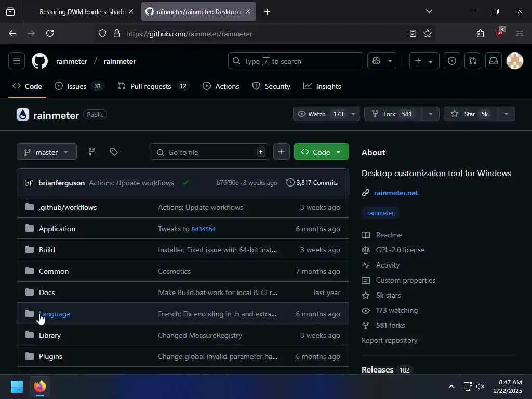The width and height of the screenshot is (532, 399).
Task: Open uBlock extension icon with badge
Action: click(500, 33)
